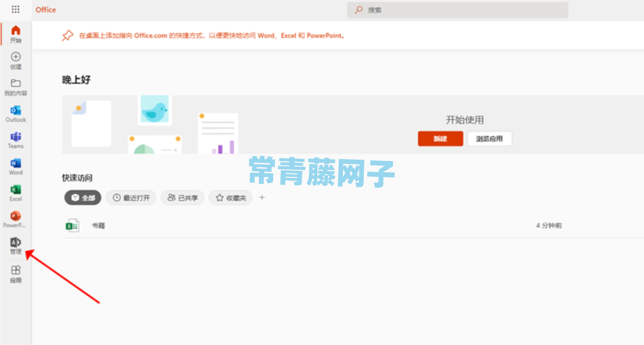The height and width of the screenshot is (345, 644).
Task: Click the 快速访问 heading
Action: (x=77, y=178)
